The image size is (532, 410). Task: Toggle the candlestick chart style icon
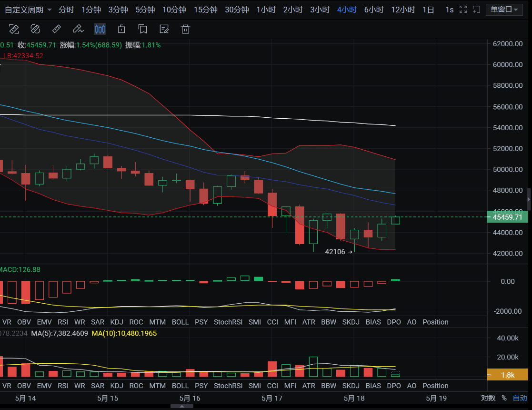(100, 29)
